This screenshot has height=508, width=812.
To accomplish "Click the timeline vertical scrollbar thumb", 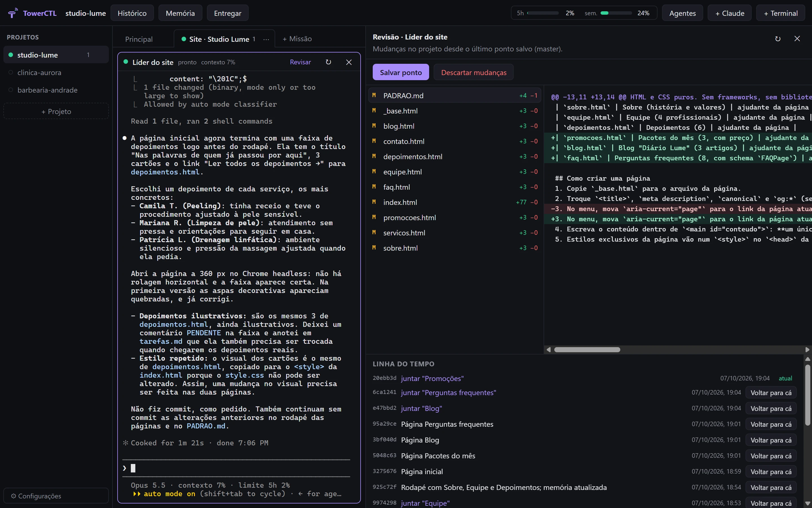I will [x=807, y=395].
